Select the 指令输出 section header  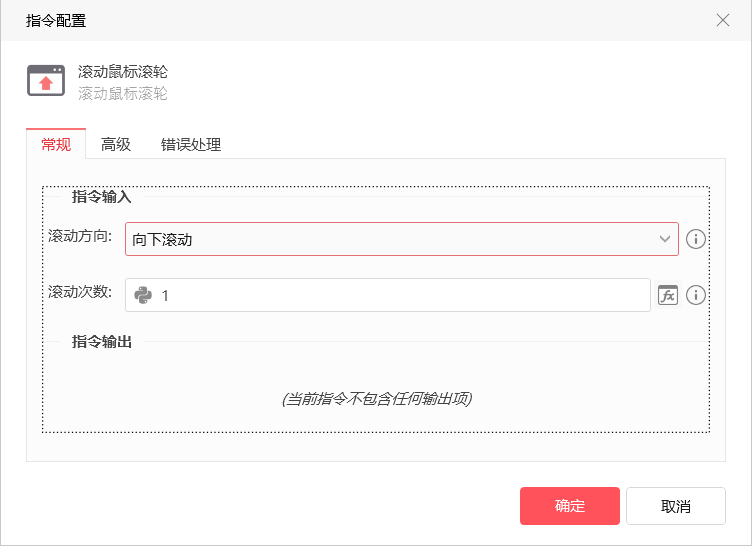pyautogui.click(x=102, y=342)
